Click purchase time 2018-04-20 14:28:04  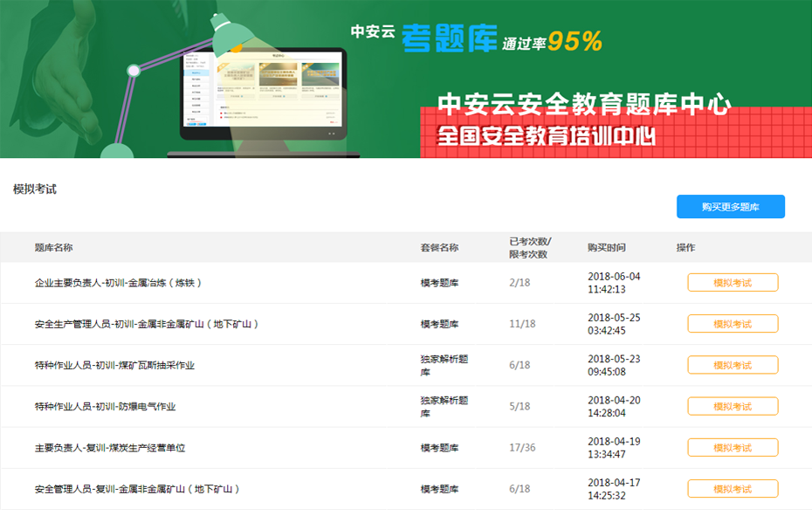614,406
